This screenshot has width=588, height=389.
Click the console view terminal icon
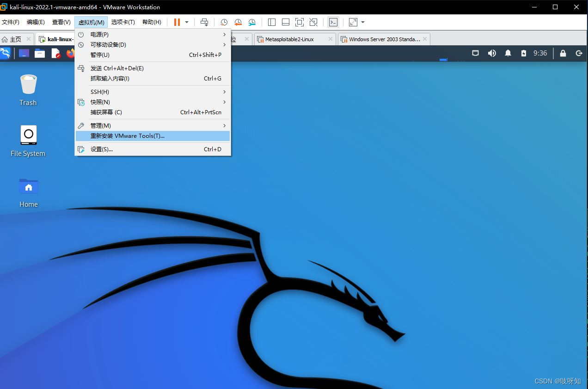tap(333, 22)
